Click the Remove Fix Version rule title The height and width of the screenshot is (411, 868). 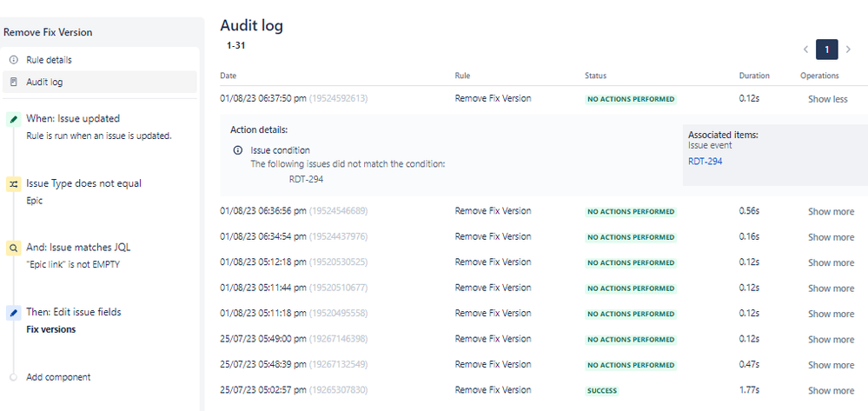pyautogui.click(x=48, y=32)
